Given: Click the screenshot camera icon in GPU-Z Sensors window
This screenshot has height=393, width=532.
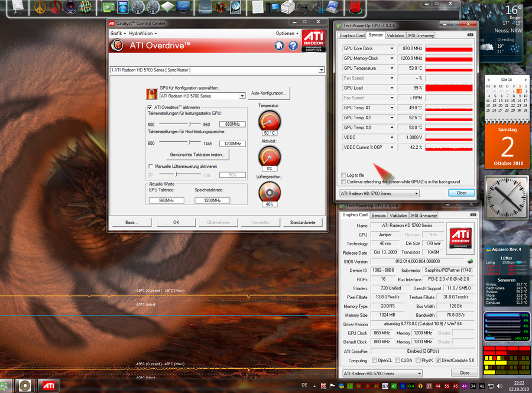Looking at the screenshot, I should point(471,35).
